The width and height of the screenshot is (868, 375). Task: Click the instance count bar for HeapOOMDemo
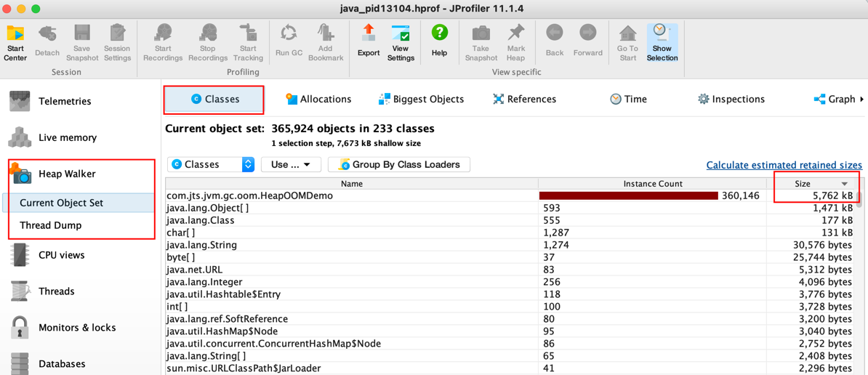[629, 195]
